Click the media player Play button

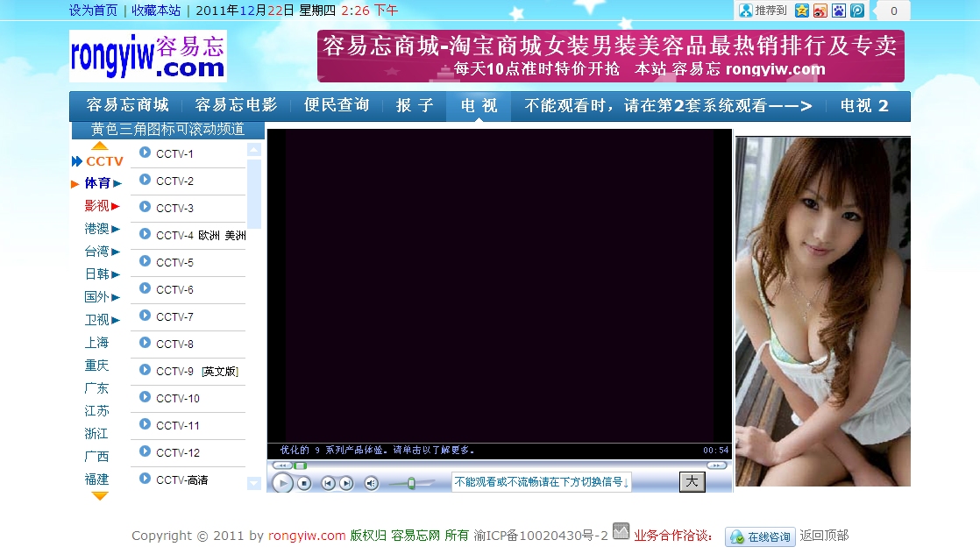pos(282,483)
